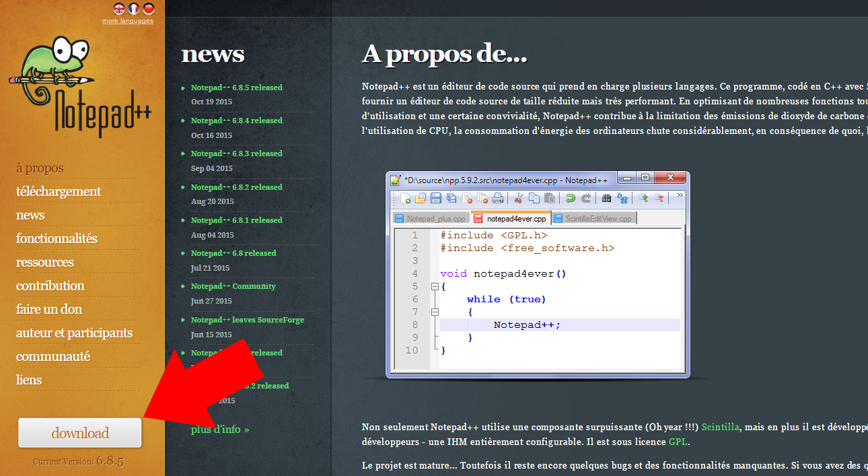This screenshot has height=476, width=868.
Task: Click Find binoculars icon in Notepad++ screenshot toolbar
Action: tap(606, 198)
